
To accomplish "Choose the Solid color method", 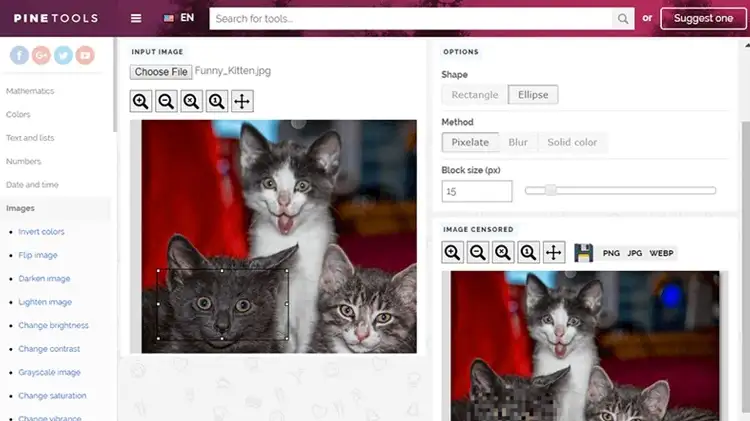I will (x=572, y=142).
